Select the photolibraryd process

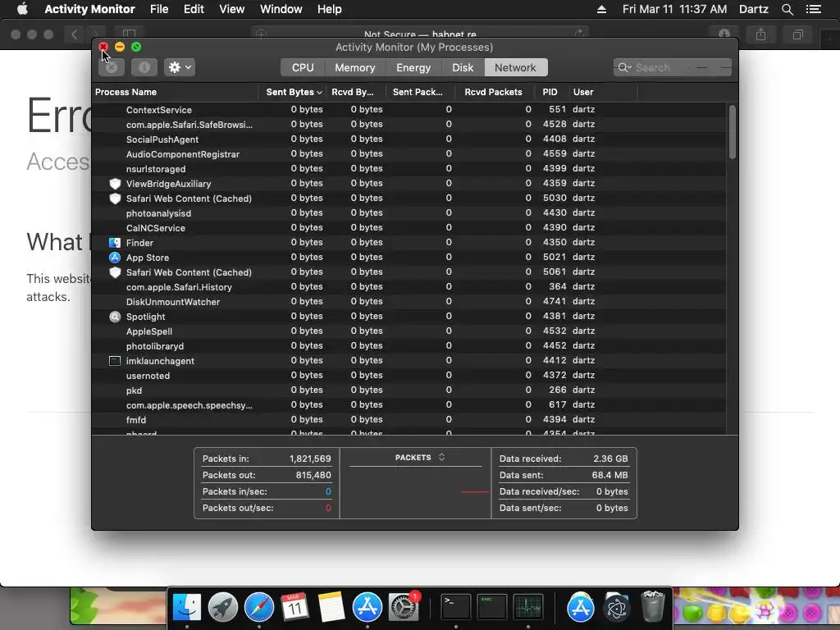coord(409,346)
